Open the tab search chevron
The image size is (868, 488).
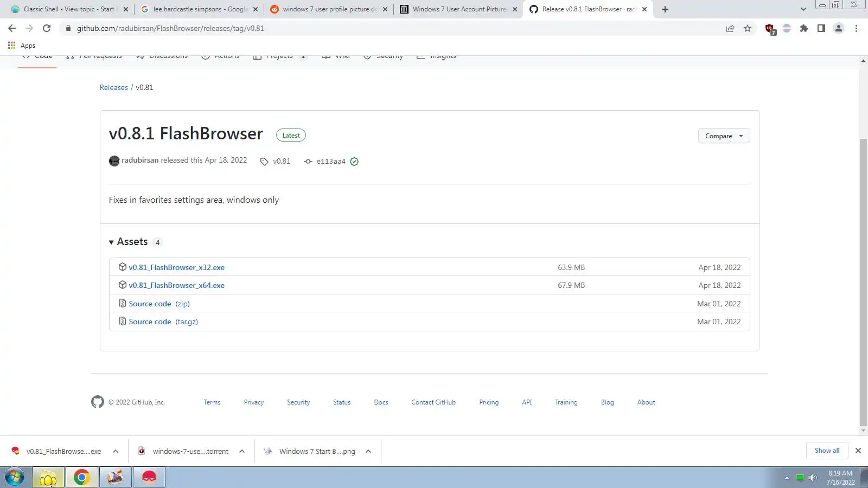[803, 9]
